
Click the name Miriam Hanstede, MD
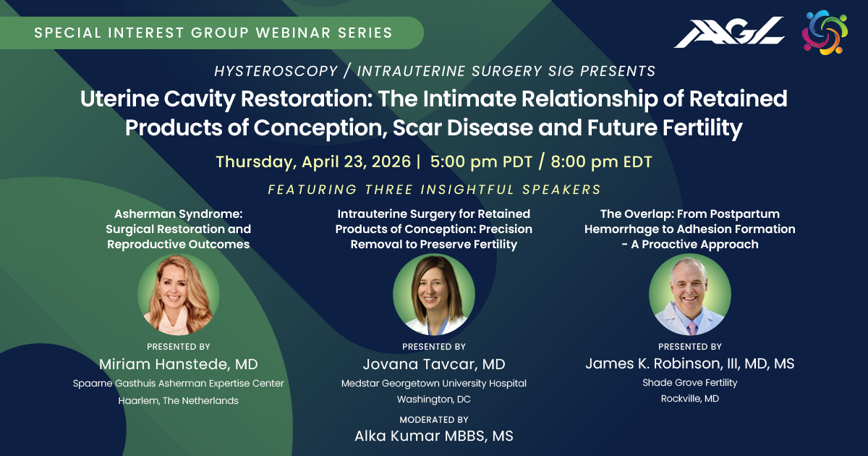[179, 363]
